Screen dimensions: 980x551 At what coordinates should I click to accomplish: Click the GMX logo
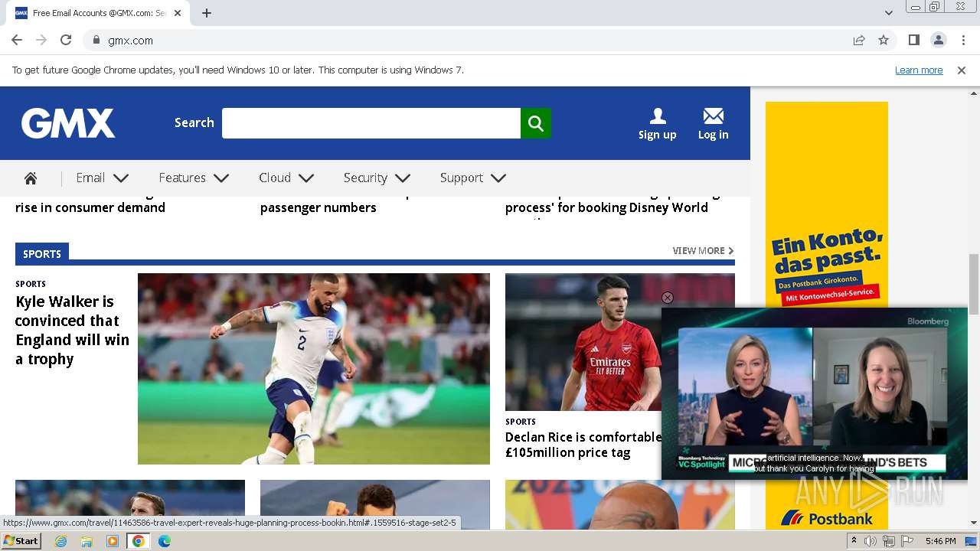68,123
